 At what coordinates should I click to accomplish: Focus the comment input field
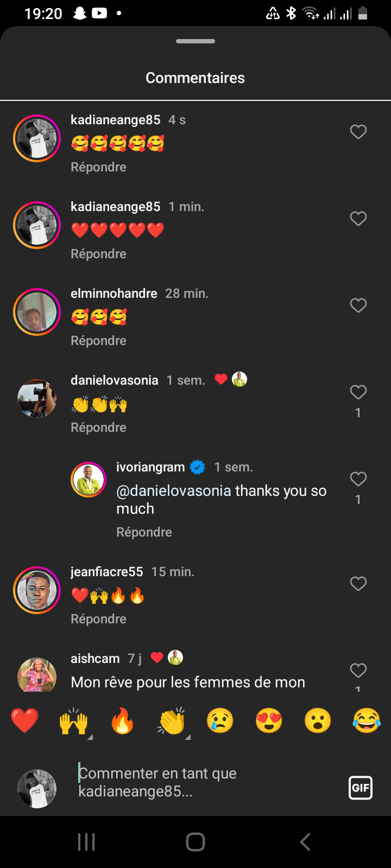coord(206,782)
